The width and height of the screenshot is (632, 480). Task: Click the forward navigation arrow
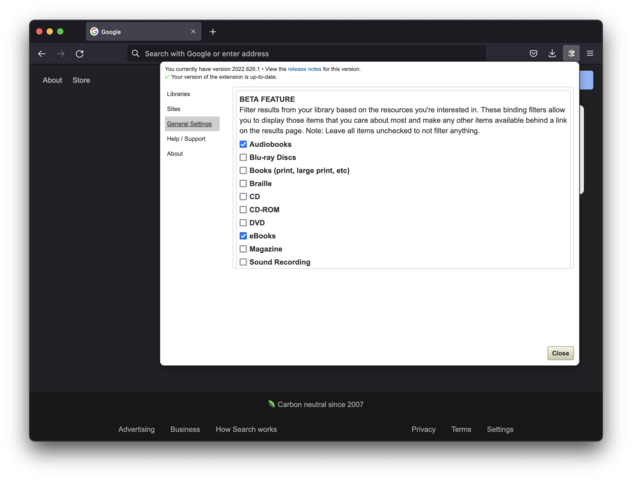point(60,54)
